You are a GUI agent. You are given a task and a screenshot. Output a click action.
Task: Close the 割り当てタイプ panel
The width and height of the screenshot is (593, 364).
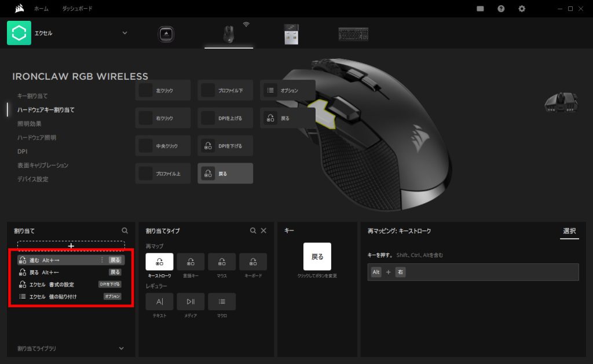[263, 230]
